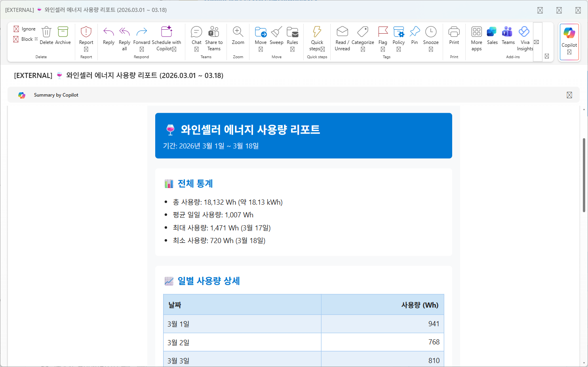This screenshot has width=588, height=367.
Task: Open the Copilot pane button
Action: tap(569, 42)
